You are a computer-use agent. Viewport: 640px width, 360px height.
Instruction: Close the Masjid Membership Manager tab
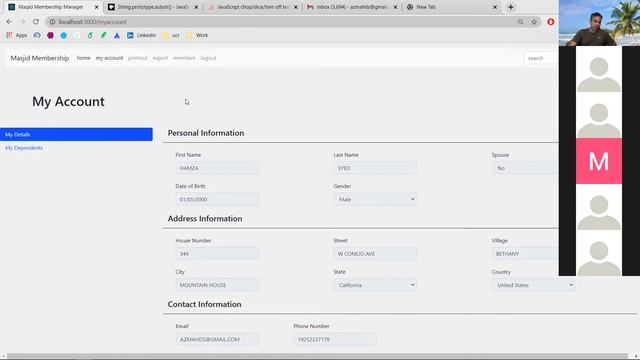pyautogui.click(x=97, y=7)
